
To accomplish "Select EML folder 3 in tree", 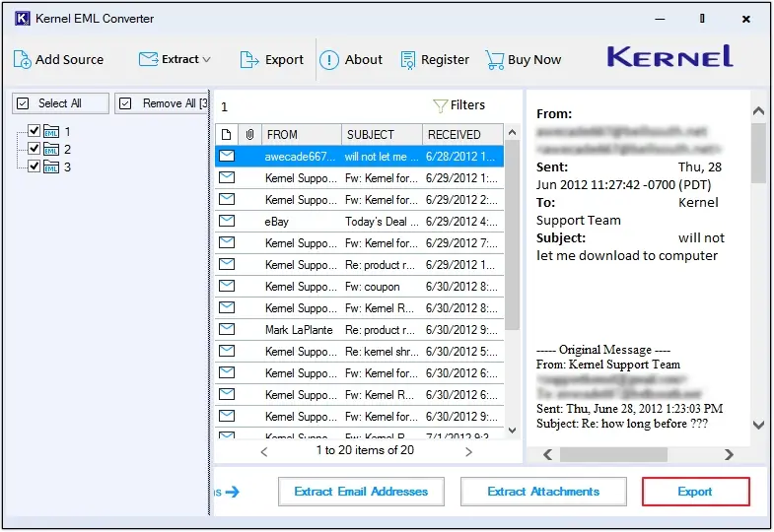I will [57, 166].
